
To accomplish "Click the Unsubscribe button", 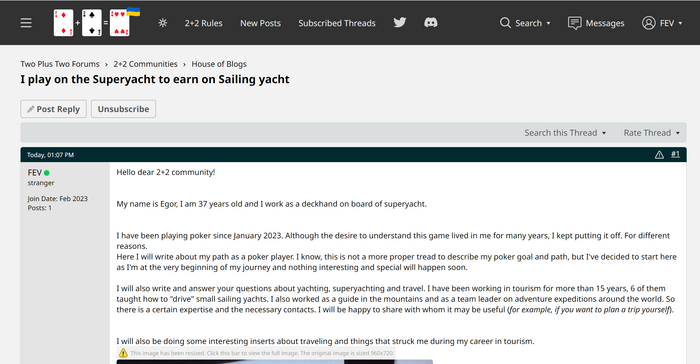I will 124,109.
